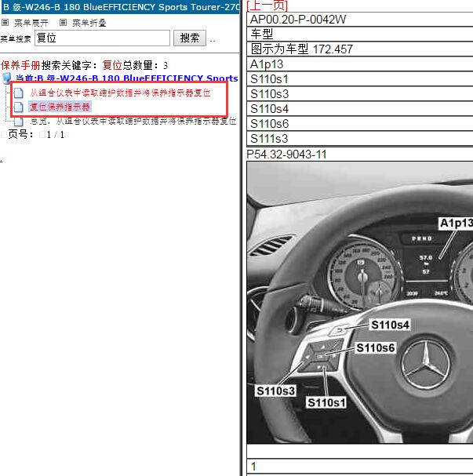This screenshot has width=473, height=476.
Task: Click the S110s4 table row
Action: pos(360,108)
